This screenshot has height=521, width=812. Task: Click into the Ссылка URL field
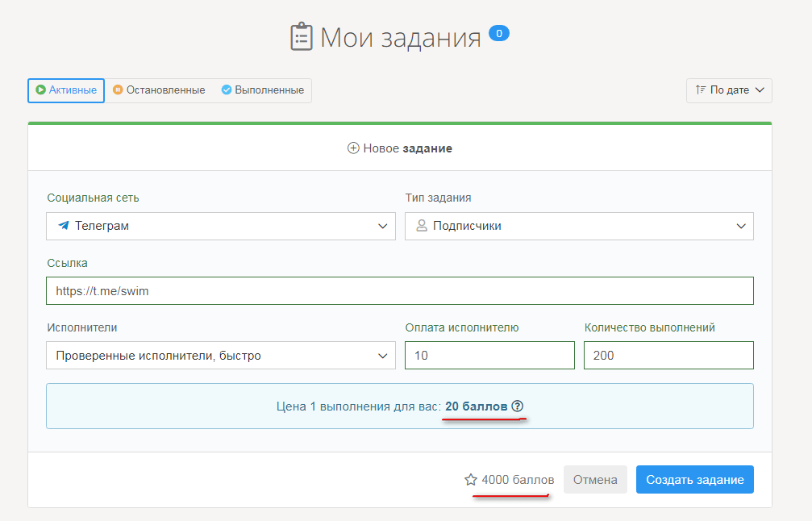(399, 291)
